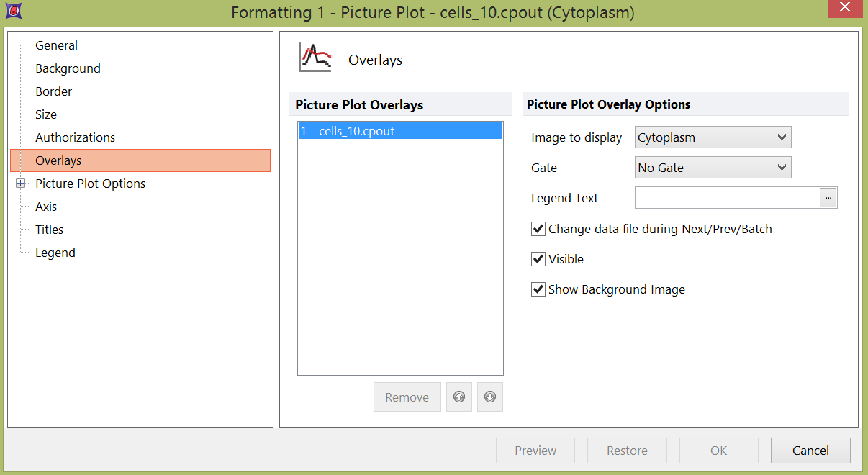Open the Image to display dropdown
The image size is (868, 475).
713,137
